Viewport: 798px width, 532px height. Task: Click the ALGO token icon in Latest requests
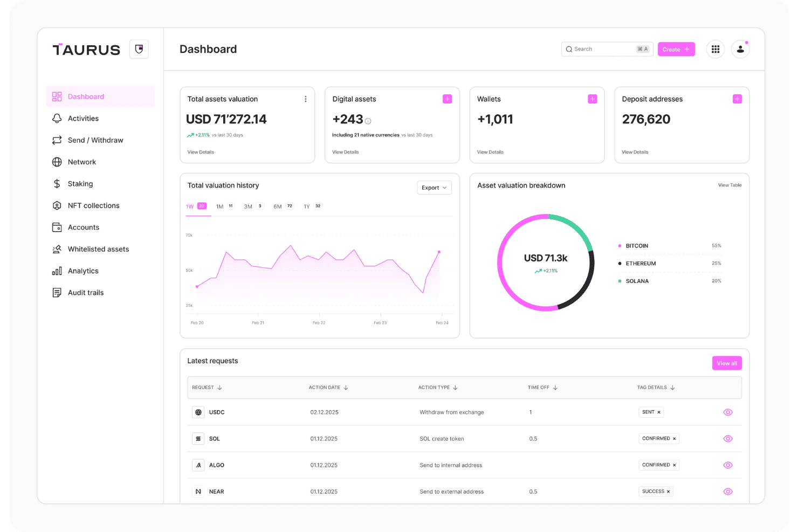tap(198, 465)
